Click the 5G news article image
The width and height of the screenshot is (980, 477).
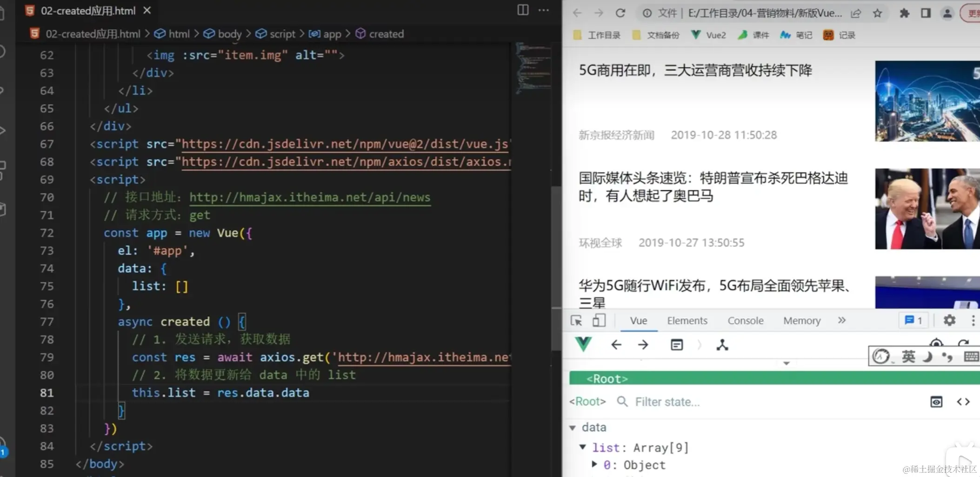[927, 101]
